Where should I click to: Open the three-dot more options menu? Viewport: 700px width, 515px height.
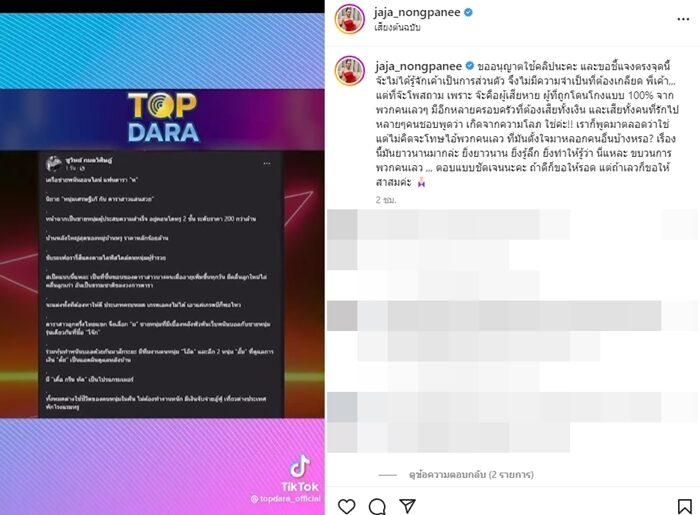coord(683,19)
